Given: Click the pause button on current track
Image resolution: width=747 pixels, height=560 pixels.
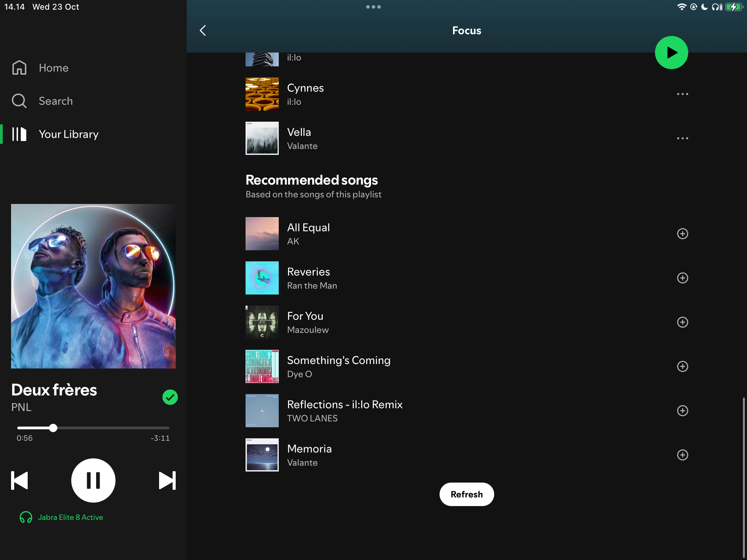Looking at the screenshot, I should [93, 480].
